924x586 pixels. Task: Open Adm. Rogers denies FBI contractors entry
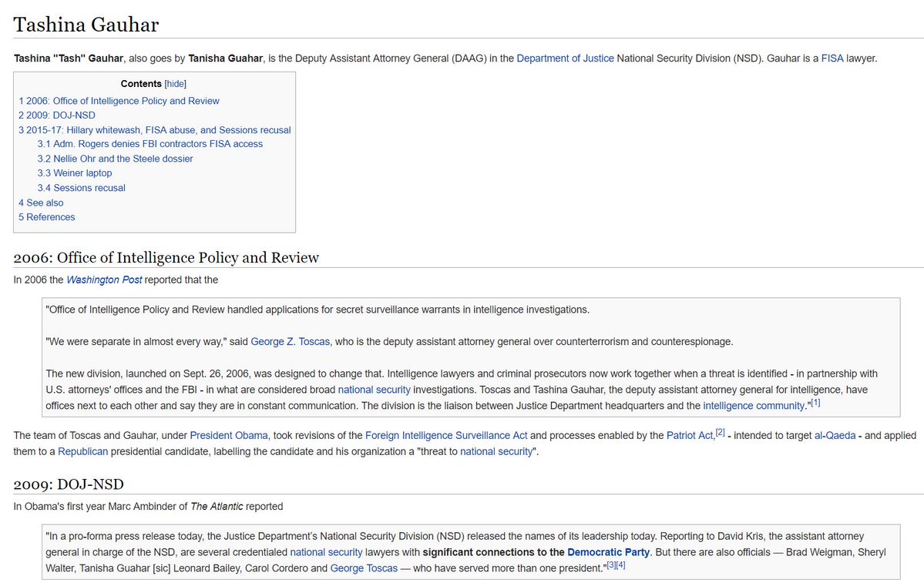[x=150, y=144]
